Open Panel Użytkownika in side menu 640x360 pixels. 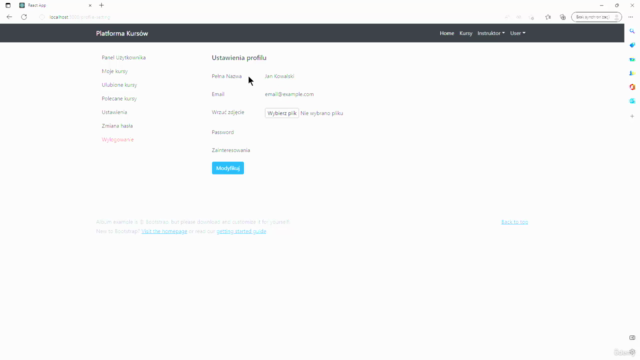(124, 58)
